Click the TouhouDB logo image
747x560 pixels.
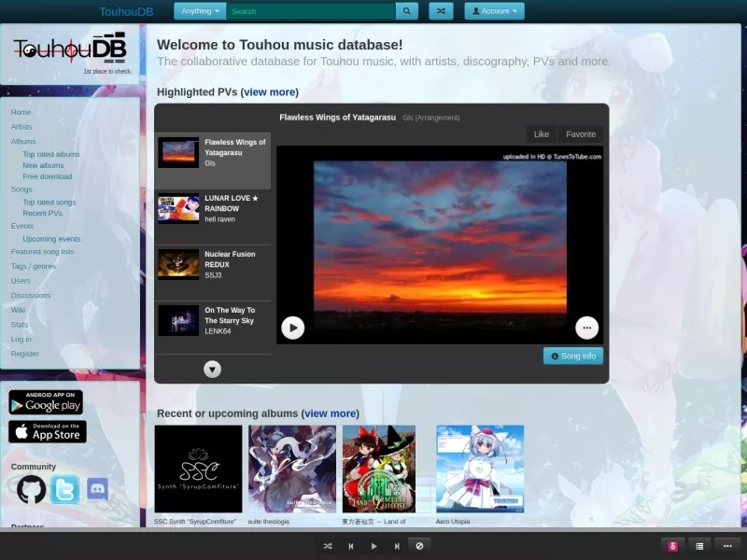tap(70, 49)
